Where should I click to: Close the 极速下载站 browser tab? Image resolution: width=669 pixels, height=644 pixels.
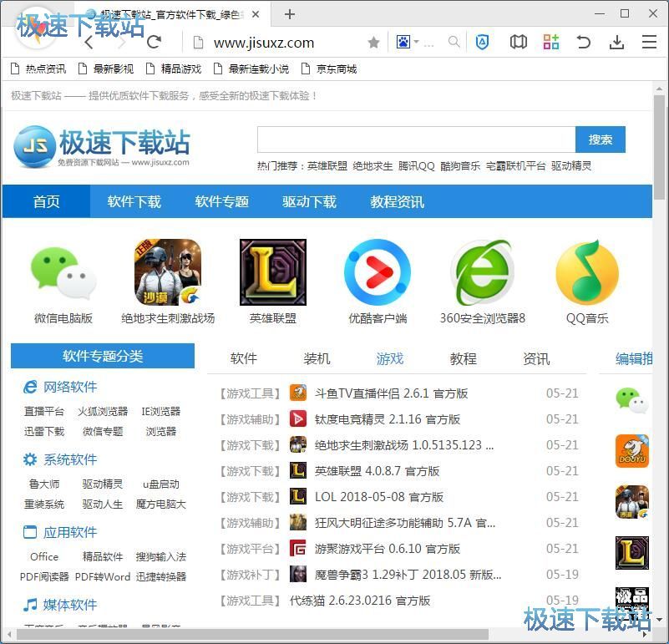pos(256,14)
